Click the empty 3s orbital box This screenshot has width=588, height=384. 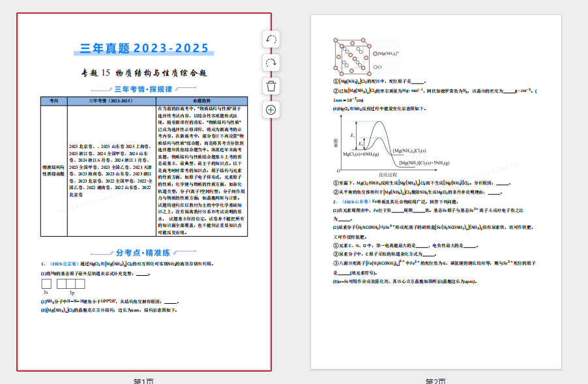[46, 284]
